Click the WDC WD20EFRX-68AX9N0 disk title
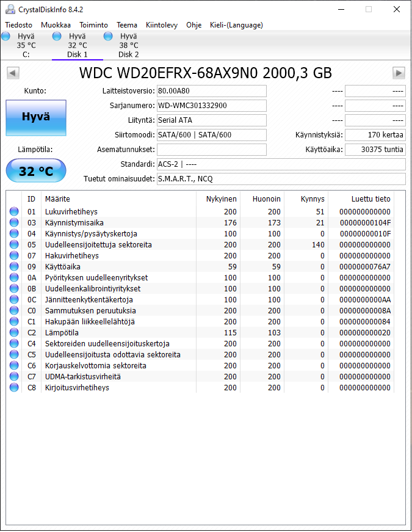Screen dimensions: 412x532 click(x=206, y=73)
